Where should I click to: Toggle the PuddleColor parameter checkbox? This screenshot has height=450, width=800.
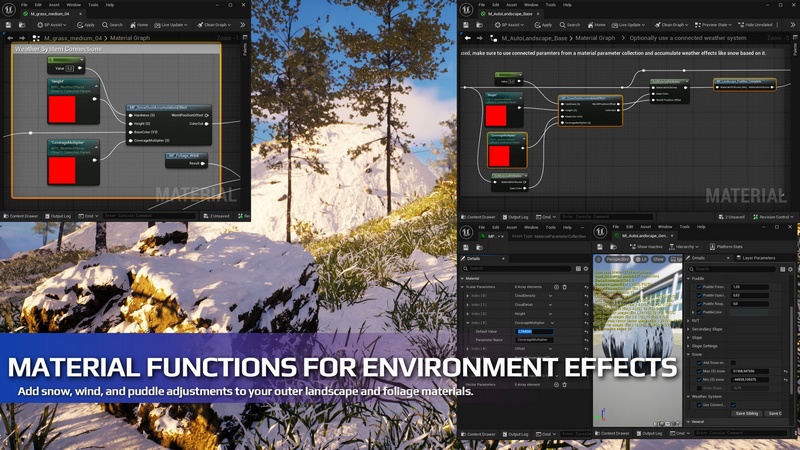click(x=699, y=311)
